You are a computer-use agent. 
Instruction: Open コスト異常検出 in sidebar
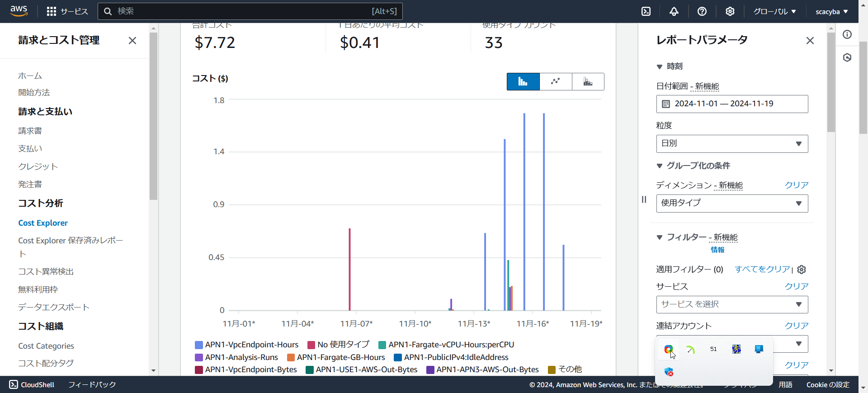(x=46, y=272)
